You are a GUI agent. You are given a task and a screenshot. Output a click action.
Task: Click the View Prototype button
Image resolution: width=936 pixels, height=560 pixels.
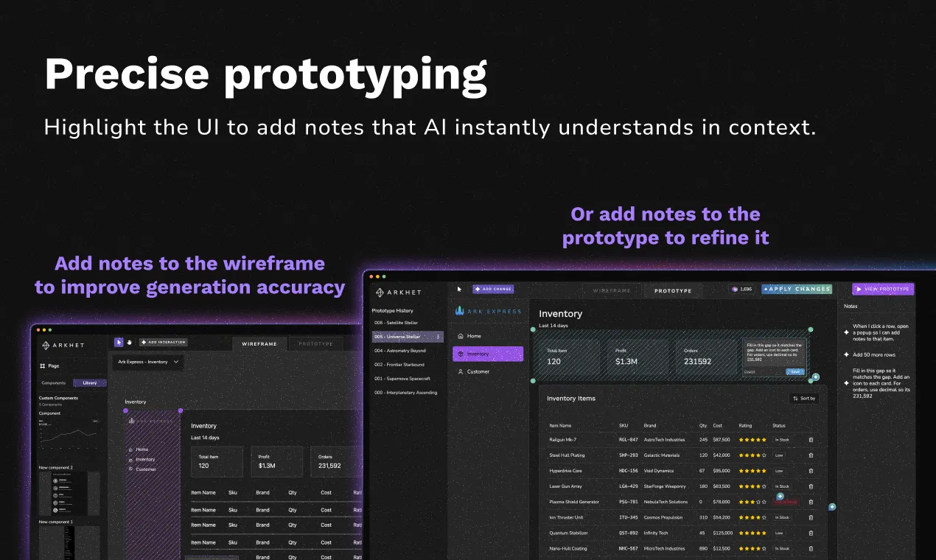[x=883, y=289]
